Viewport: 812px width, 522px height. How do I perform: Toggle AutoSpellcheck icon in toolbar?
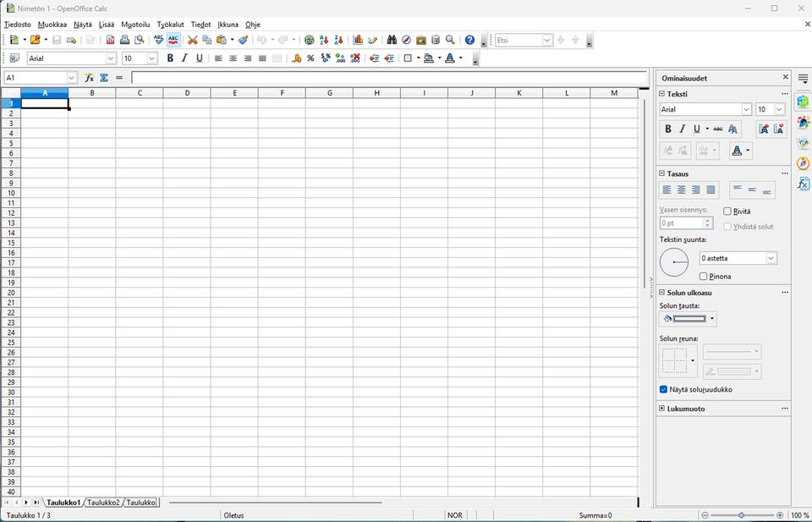(x=173, y=40)
